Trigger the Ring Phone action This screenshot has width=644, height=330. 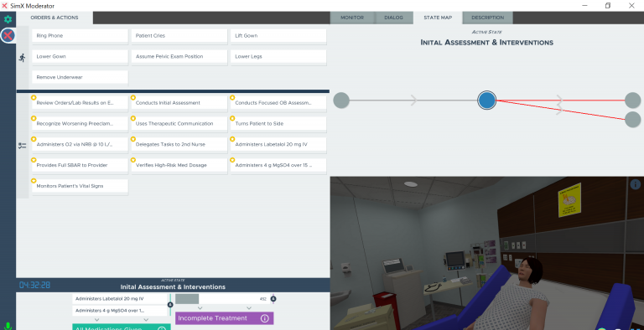pos(80,36)
